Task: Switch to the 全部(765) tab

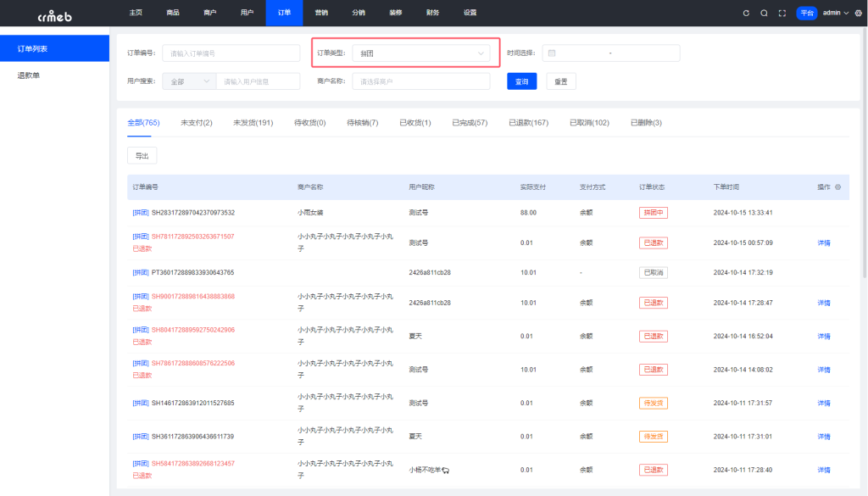Action: (143, 123)
